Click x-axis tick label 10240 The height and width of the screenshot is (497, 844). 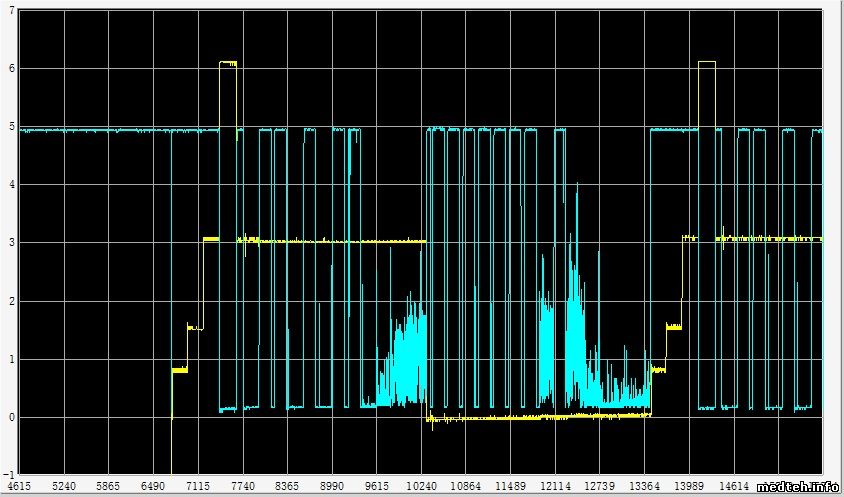(424, 485)
